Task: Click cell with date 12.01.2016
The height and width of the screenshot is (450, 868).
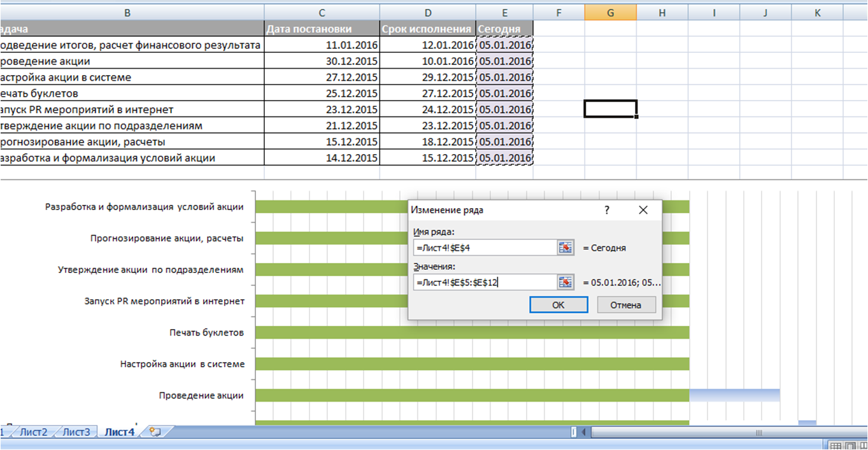Action: point(428,45)
